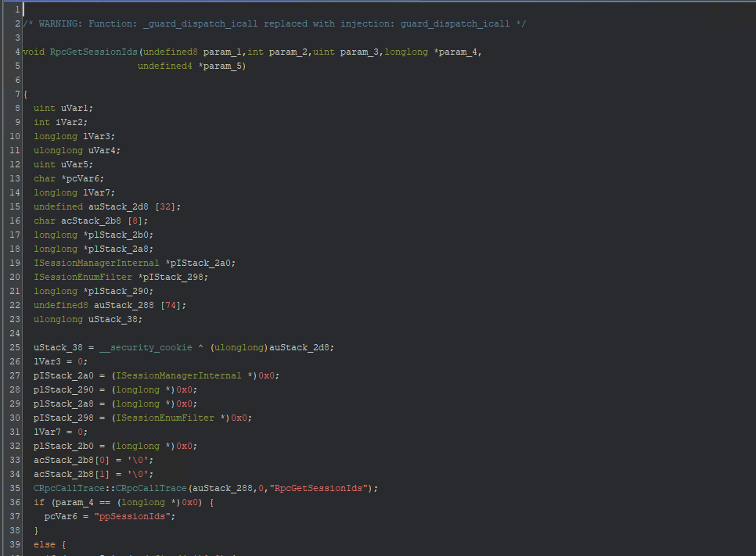Viewport: 756px width, 556px height.
Task: Click the __security_cookie identifier
Action: click(146, 347)
